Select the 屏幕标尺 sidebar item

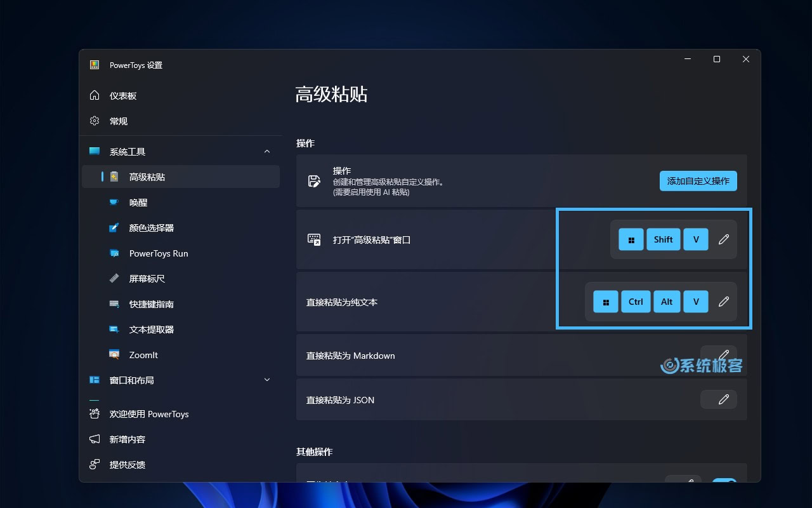pyautogui.click(x=181, y=278)
